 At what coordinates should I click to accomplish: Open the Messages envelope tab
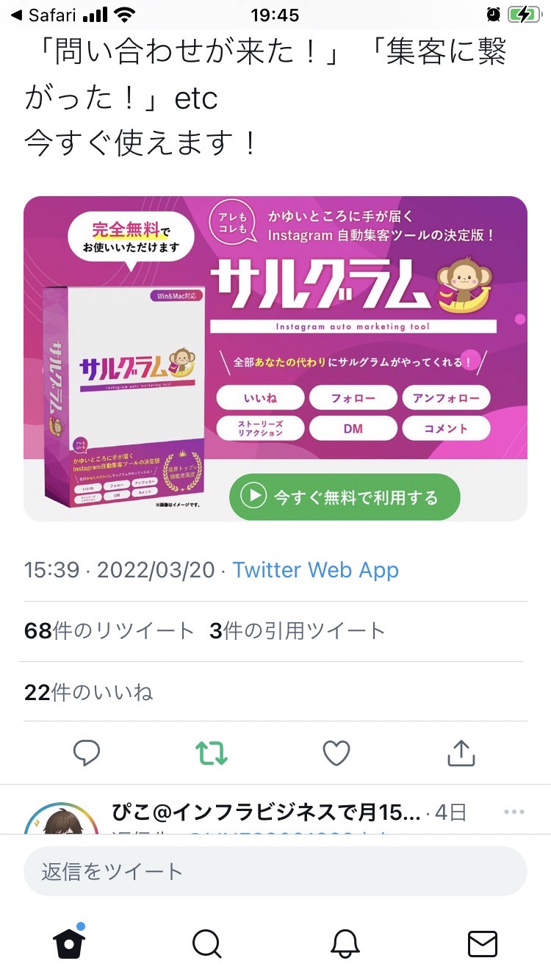pyautogui.click(x=483, y=944)
